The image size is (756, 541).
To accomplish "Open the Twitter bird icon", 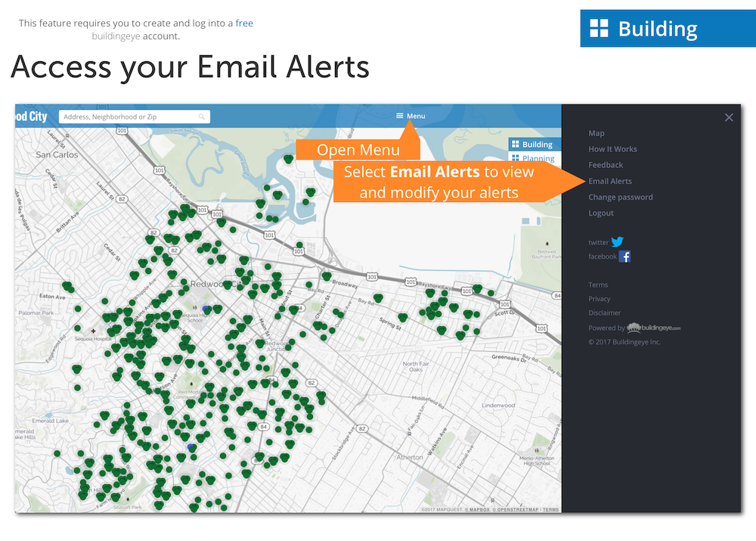I will coord(617,242).
